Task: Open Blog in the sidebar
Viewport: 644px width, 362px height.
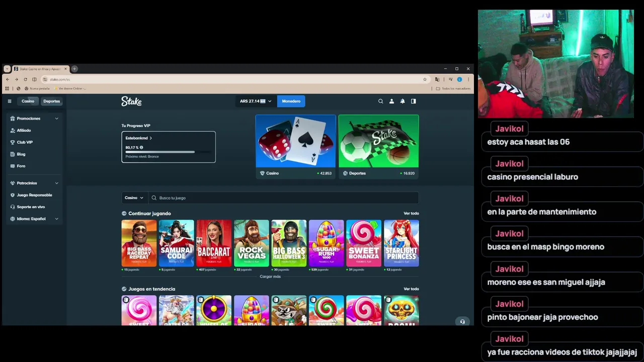Action: click(34, 154)
